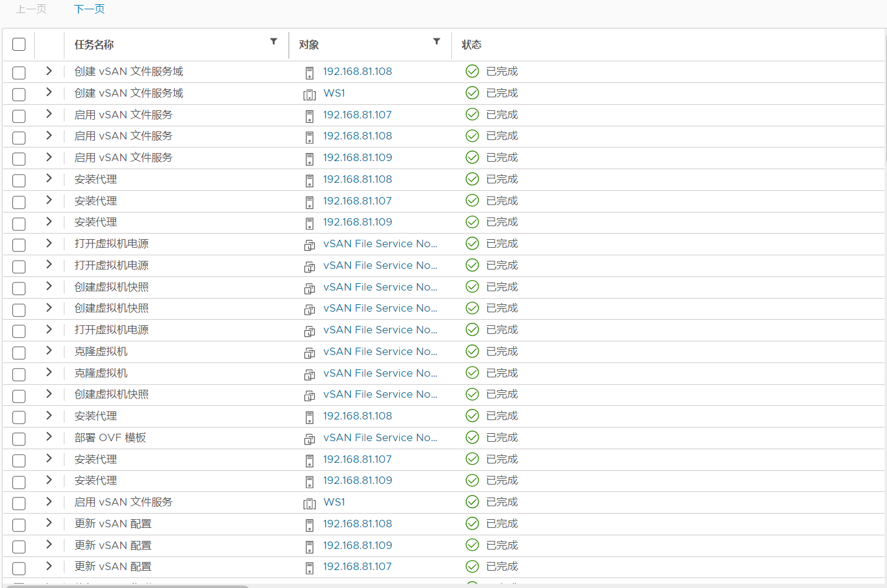Viewport: 887px width, 588px height.
Task: Open WS1 link in 创建 vSAN 文件服务域 row
Action: point(334,93)
